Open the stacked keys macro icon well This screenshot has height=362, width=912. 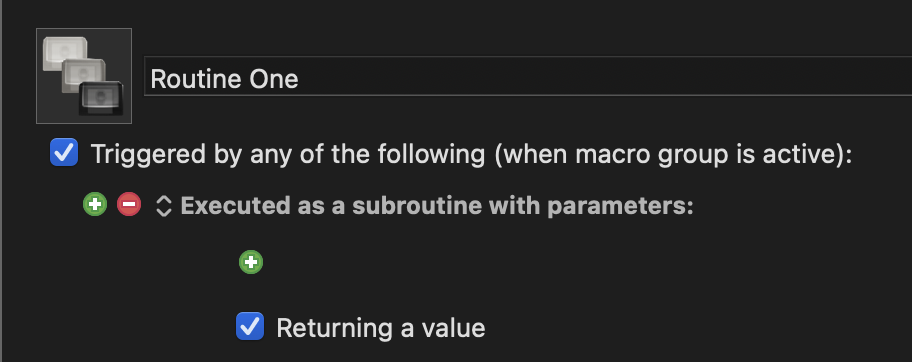pos(84,76)
